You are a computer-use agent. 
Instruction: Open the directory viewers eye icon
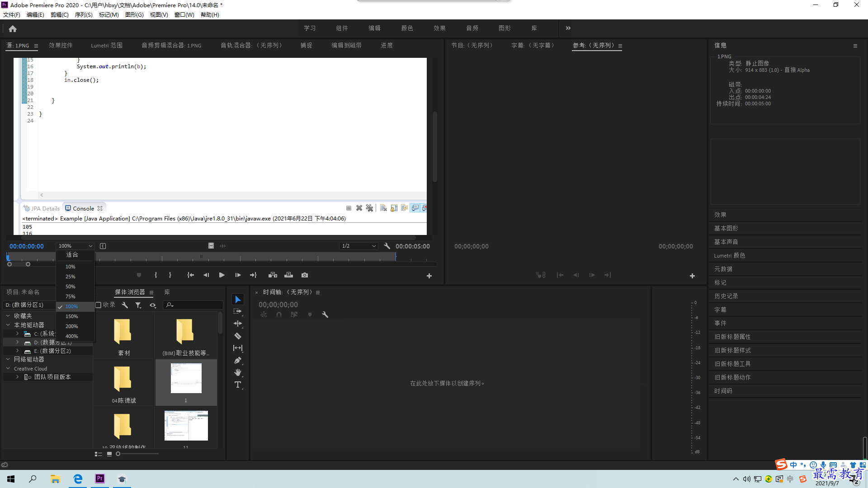(x=153, y=305)
